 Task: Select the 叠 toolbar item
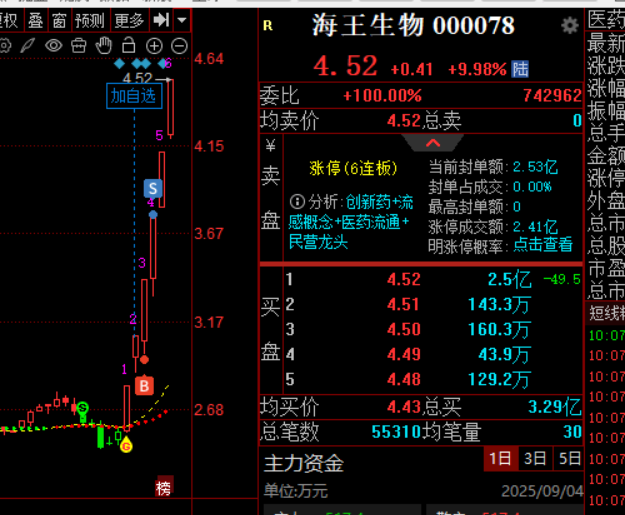[x=35, y=20]
